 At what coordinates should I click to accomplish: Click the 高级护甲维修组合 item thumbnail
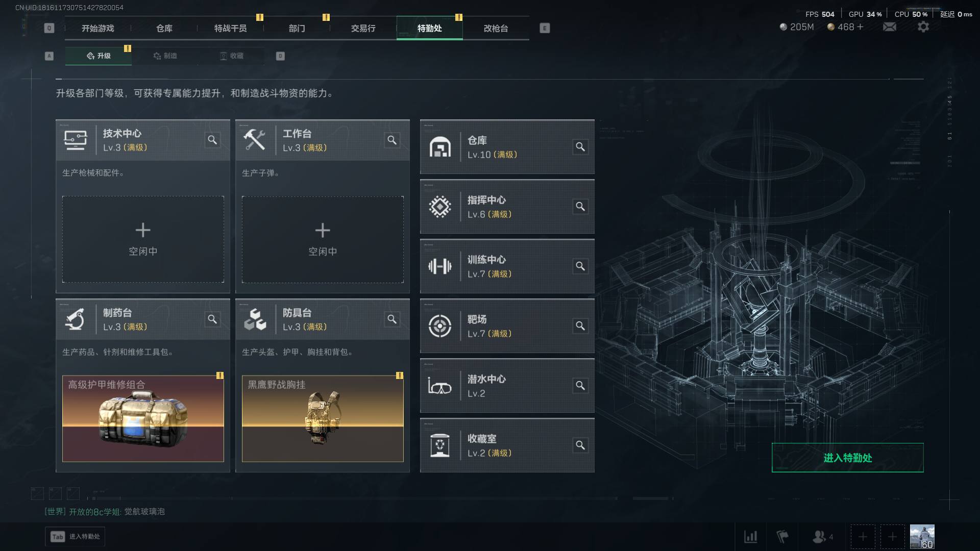coord(143,419)
